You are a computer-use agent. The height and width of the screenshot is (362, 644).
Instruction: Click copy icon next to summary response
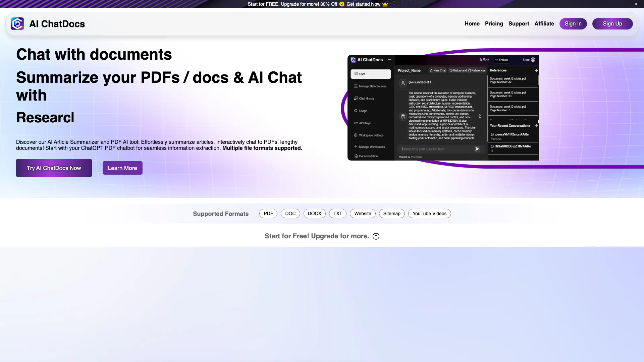(480, 116)
